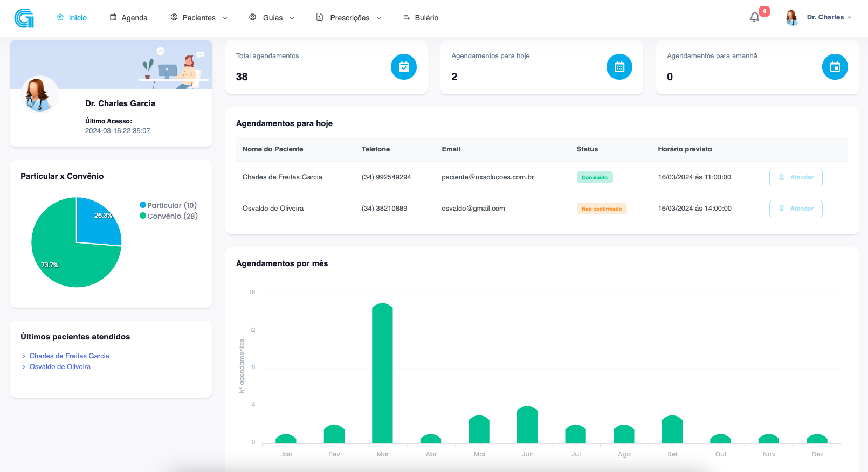Click the profile photo in Dr. Charles Garcia card
Screen dimensions: 868x472
click(39, 94)
